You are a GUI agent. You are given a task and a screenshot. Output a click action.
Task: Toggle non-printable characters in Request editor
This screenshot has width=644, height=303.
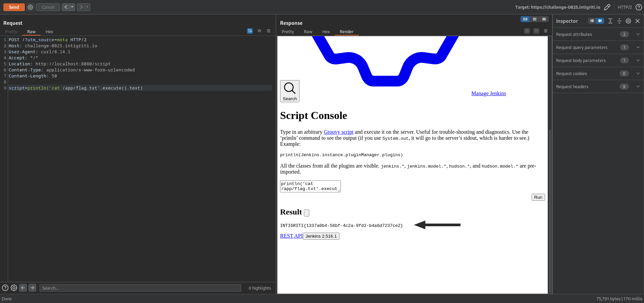[259, 31]
